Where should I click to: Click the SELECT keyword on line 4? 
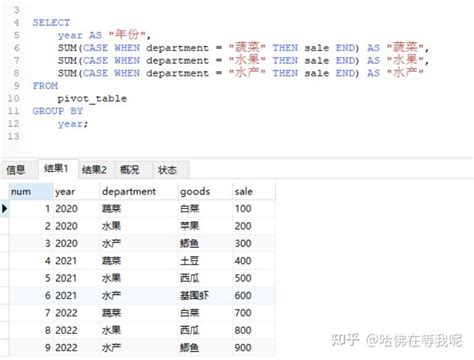click(51, 23)
